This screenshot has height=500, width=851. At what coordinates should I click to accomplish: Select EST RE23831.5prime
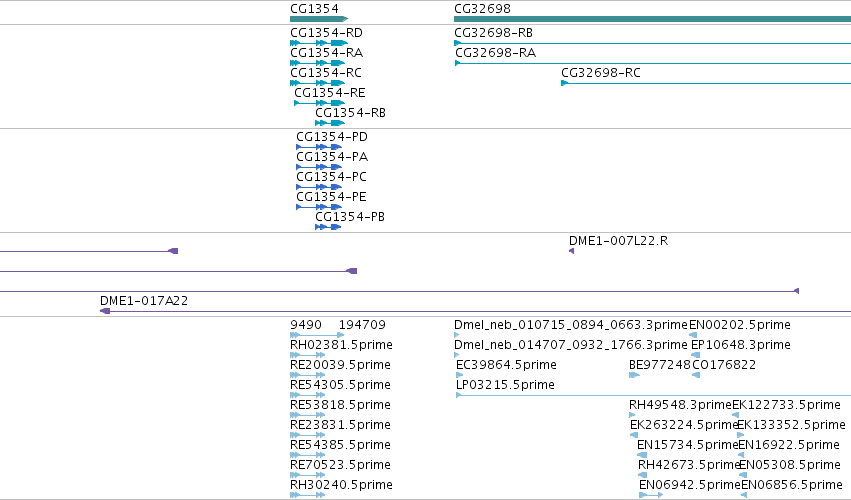340,425
